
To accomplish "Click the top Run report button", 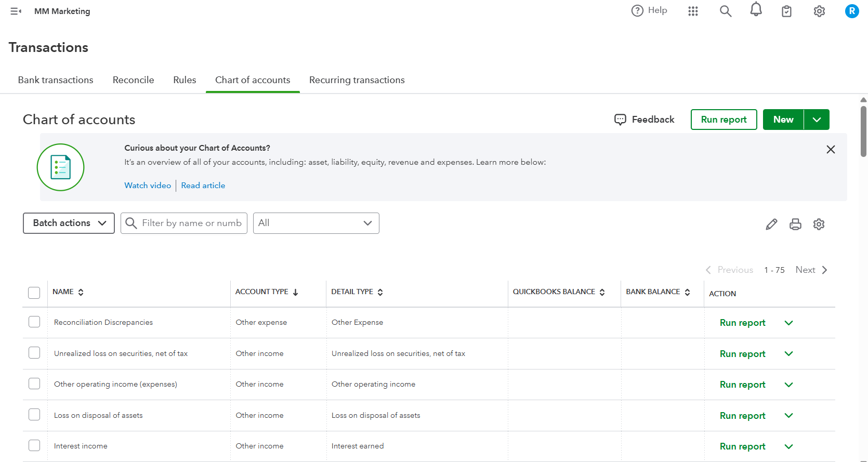I will coord(724,120).
